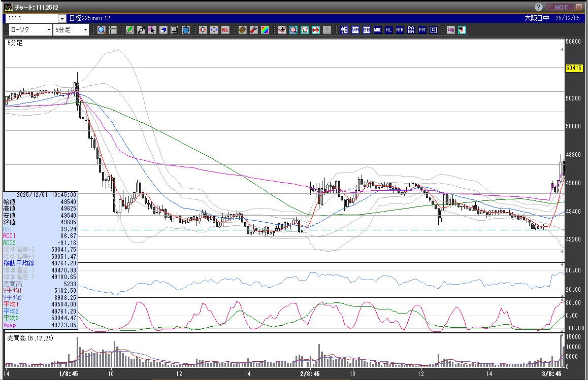Toggle the BB Bollinger Bands indicator
Viewport: 588px width, 380px height.
367,30
